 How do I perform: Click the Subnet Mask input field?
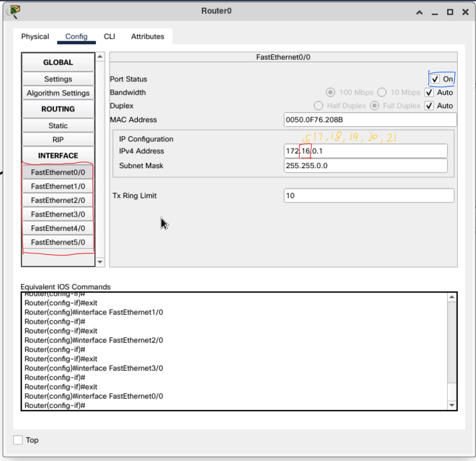point(365,166)
